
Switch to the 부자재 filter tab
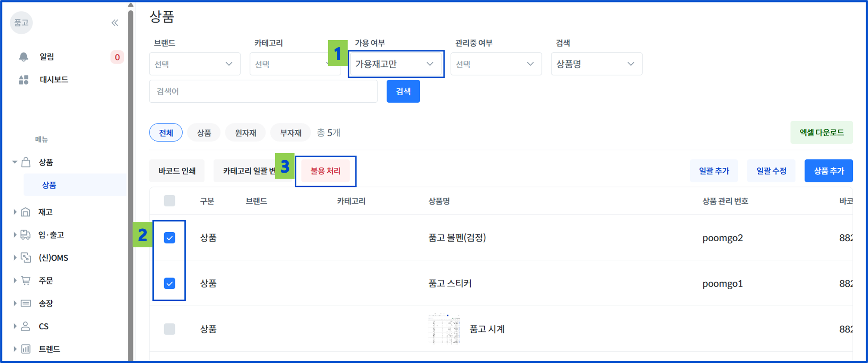click(291, 133)
